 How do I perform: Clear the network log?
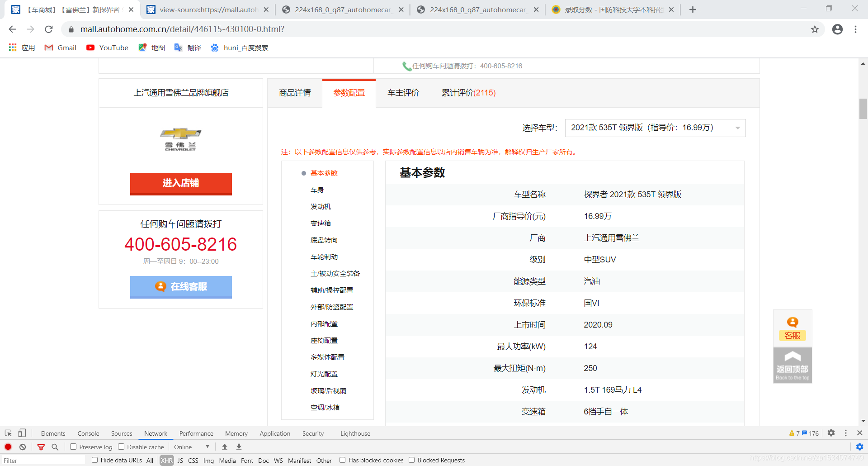tap(23, 447)
